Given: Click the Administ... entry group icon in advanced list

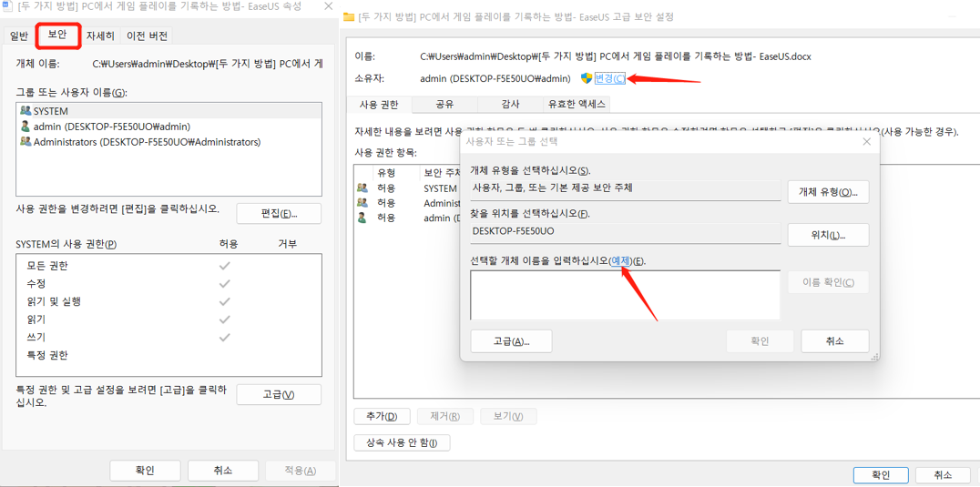Looking at the screenshot, I should click(362, 203).
